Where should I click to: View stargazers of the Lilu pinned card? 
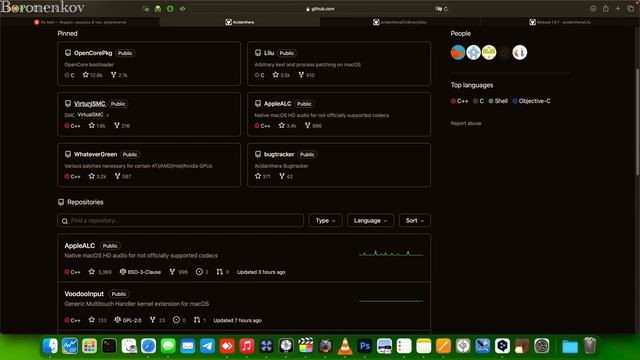281,75
